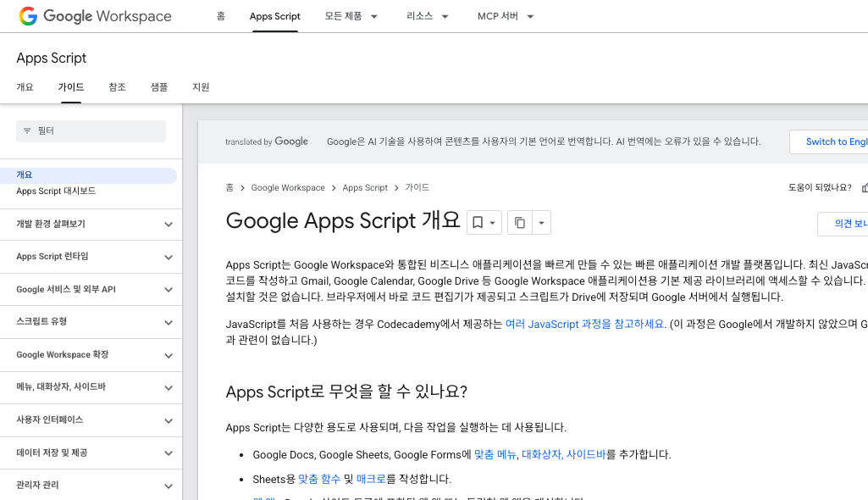Screen dimensions: 868x500
Task: Go to the 홈 top navigation item
Action: point(221,16)
